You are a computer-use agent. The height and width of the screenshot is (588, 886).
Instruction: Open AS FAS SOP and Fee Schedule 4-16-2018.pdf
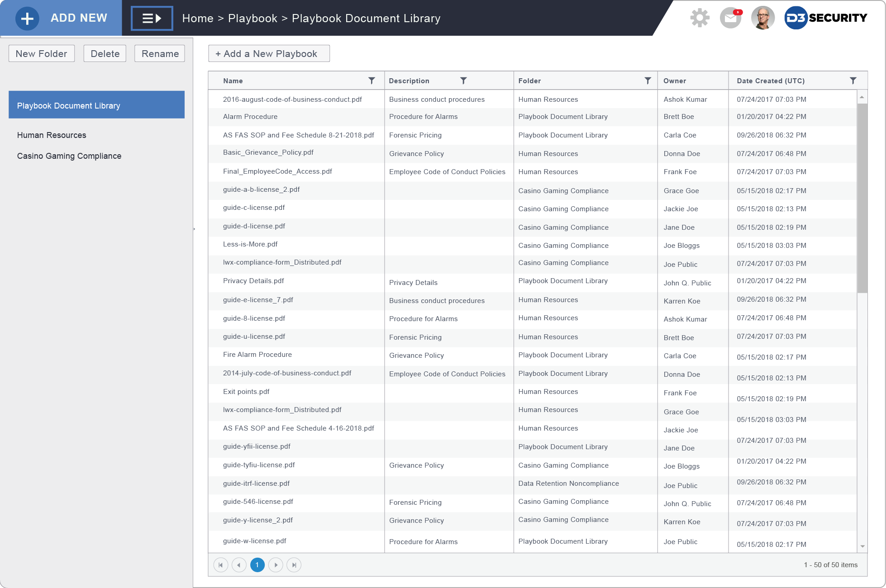(x=299, y=428)
